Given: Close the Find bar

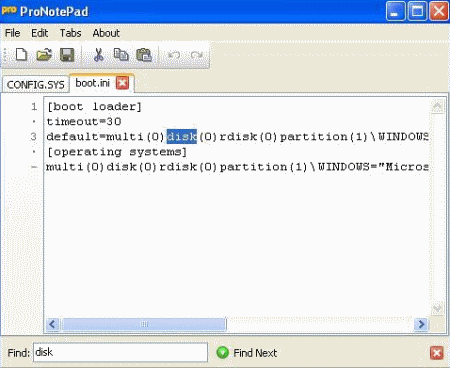Looking at the screenshot, I should pos(437,353).
